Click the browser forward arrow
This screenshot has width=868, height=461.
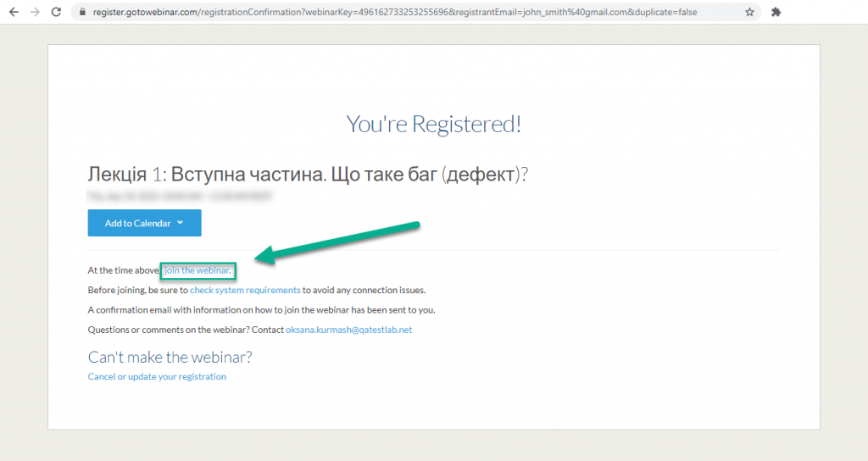tap(35, 12)
